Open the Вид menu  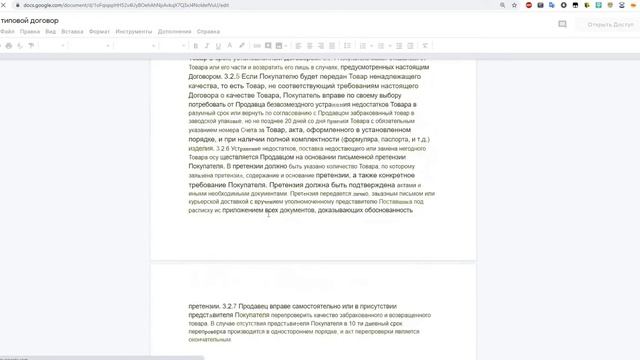click(x=51, y=31)
